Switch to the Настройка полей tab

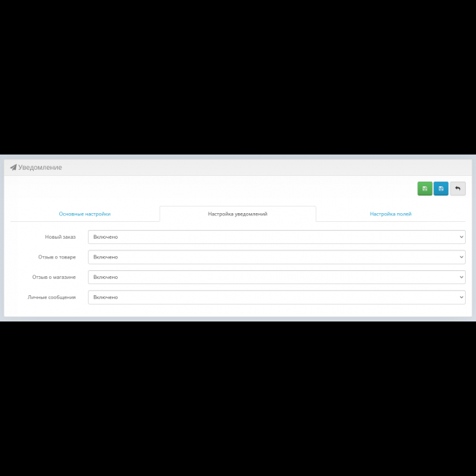[390, 214]
